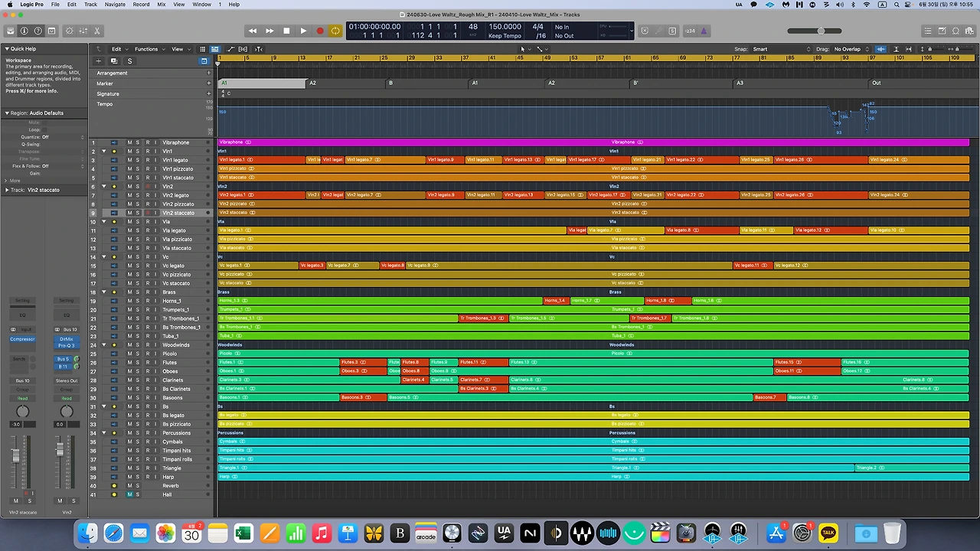
Task: Toggle the Inspector button in control bar
Action: click(24, 31)
